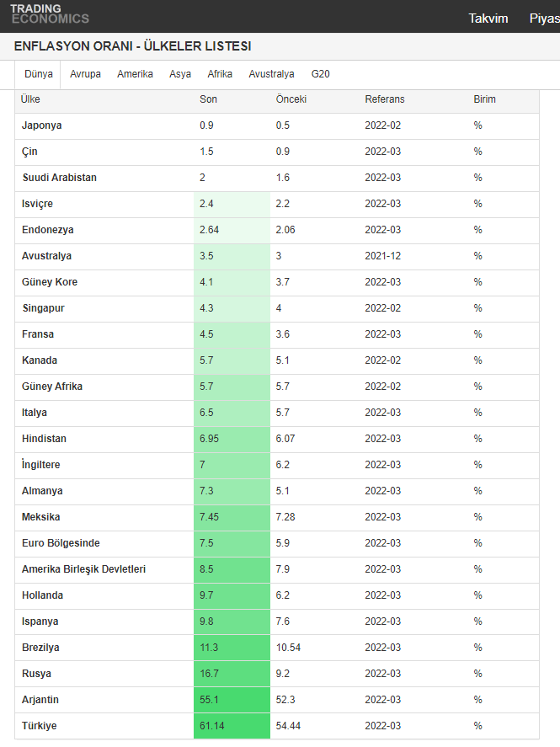Click the Referans column header
Screen dimensions: 560x747
click(385, 99)
